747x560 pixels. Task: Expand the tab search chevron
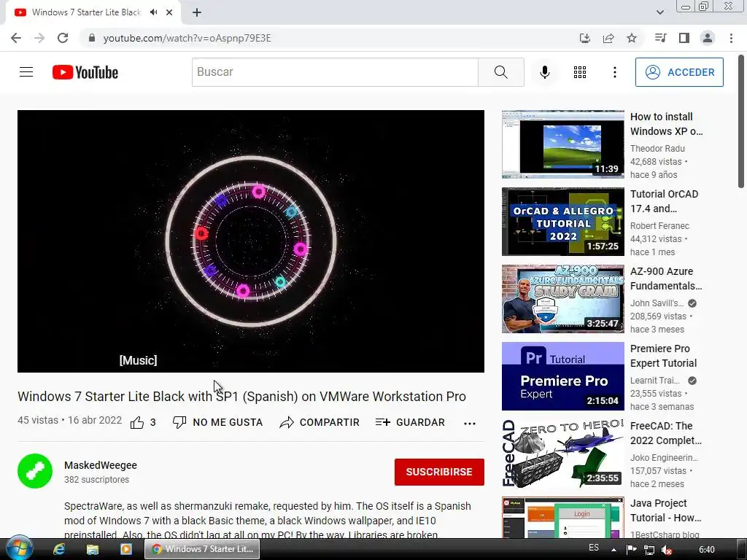tap(660, 12)
